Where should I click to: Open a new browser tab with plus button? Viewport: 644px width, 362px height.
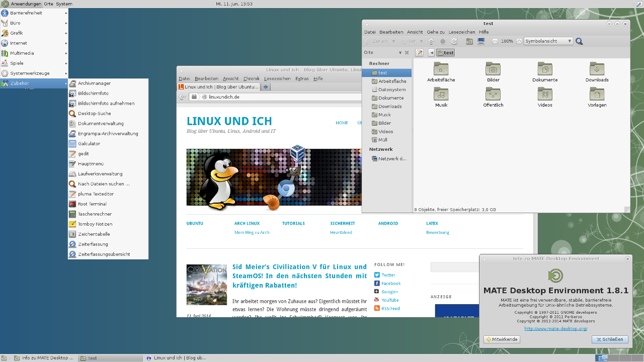[x=266, y=86]
